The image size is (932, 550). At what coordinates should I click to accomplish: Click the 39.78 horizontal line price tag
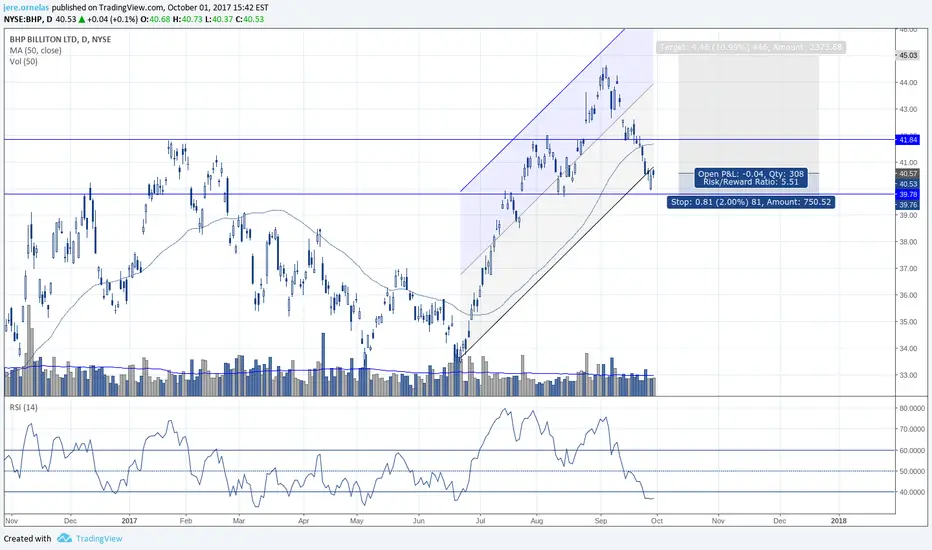point(908,194)
